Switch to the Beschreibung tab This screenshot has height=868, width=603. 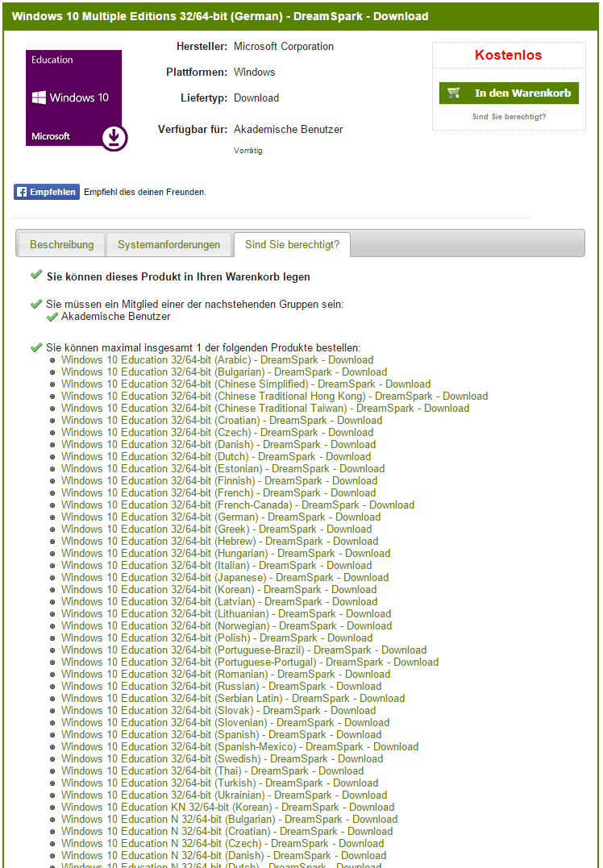[61, 245]
